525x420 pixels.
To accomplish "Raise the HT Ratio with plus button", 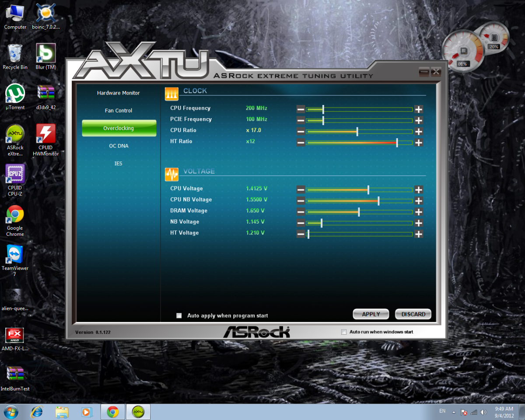I will point(419,142).
